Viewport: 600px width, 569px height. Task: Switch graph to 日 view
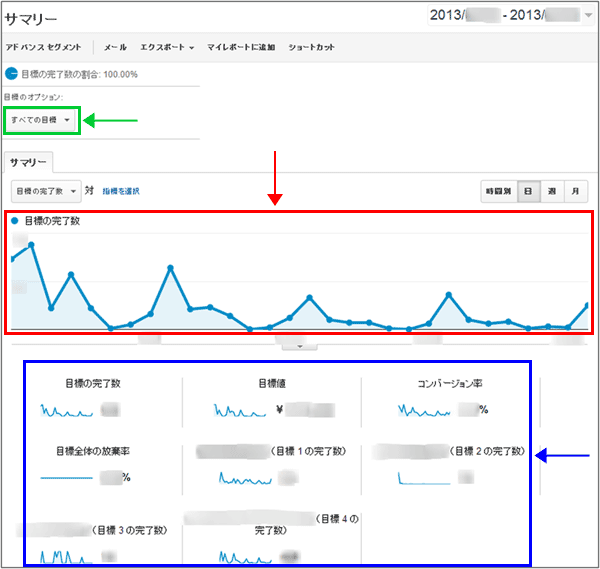tap(528, 191)
